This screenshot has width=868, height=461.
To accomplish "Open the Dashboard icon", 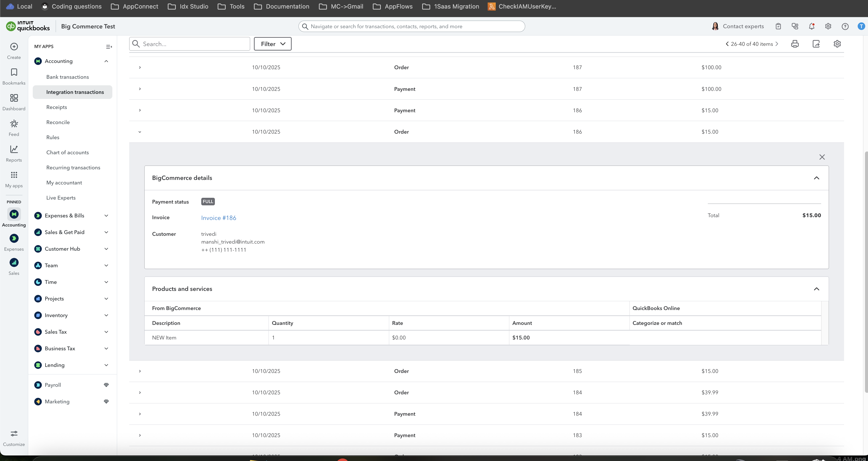I will [x=14, y=98].
